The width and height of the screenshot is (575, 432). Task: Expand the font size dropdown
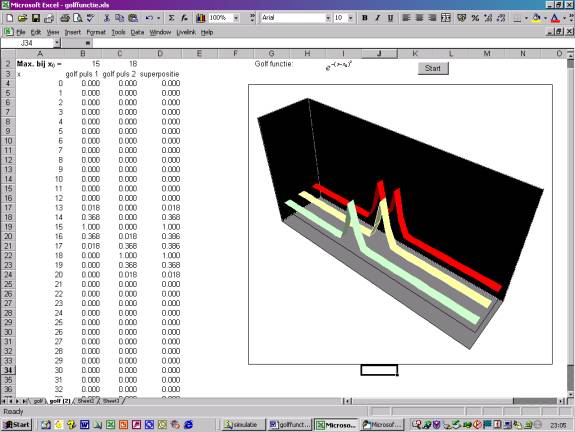351,18
